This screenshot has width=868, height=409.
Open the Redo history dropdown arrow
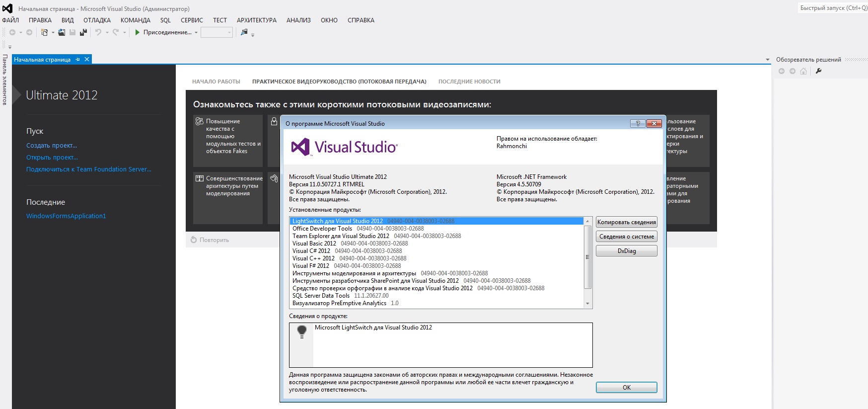(124, 33)
